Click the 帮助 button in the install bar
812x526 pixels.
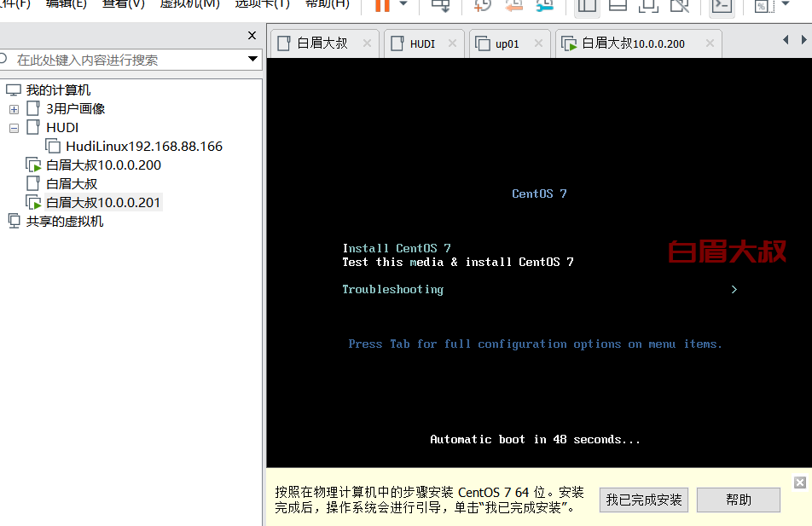739,500
